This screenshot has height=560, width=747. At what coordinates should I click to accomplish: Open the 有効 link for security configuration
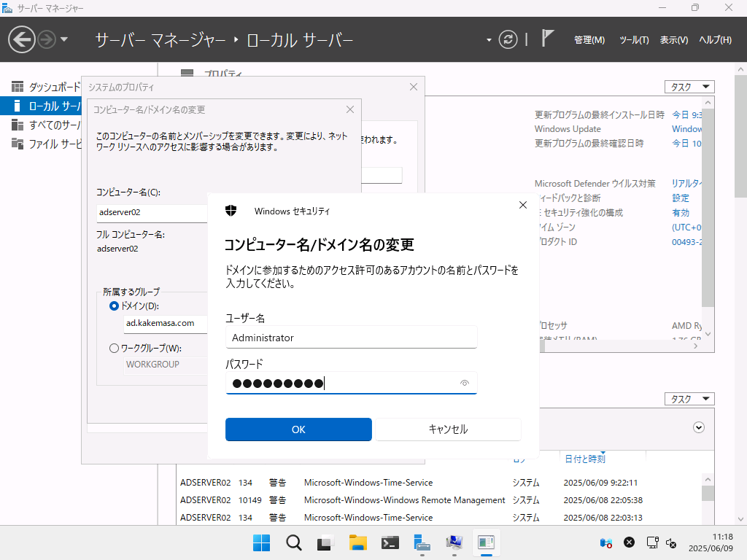tap(681, 212)
